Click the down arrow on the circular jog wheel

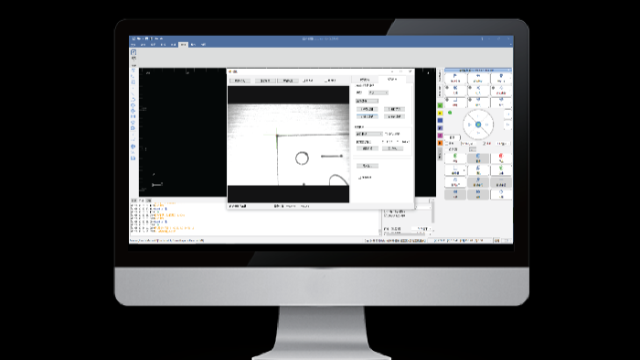pos(478,133)
